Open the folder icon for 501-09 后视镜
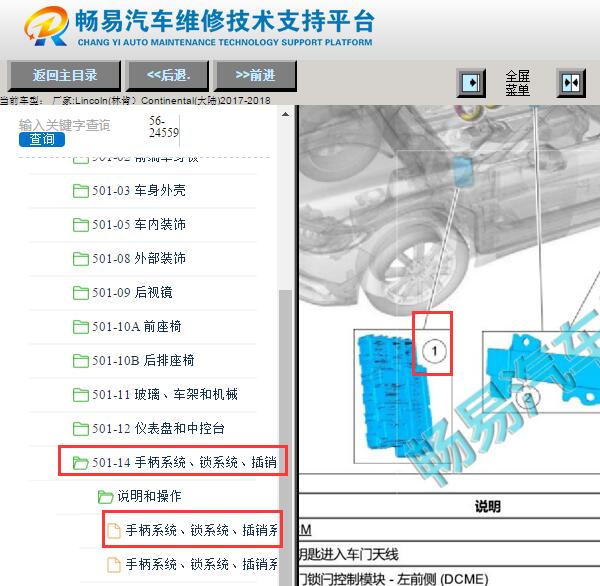This screenshot has height=586, width=600. point(80,293)
